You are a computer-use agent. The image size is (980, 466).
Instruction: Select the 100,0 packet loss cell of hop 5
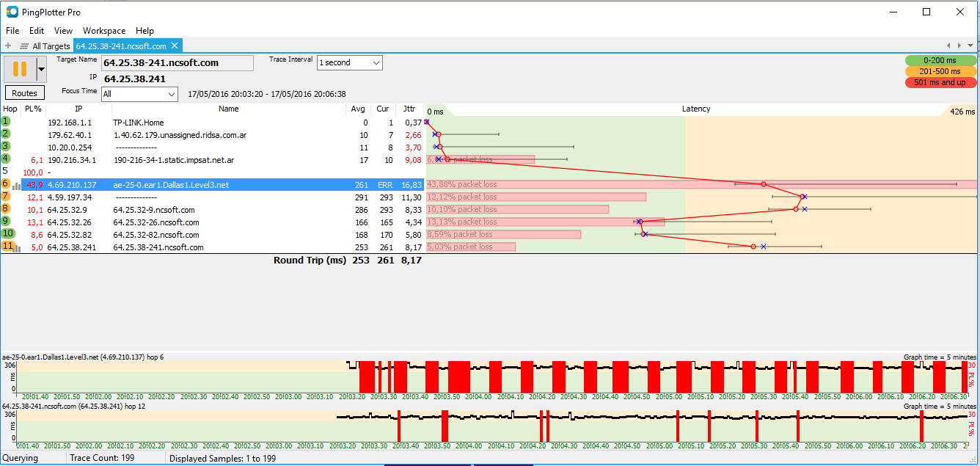click(34, 172)
